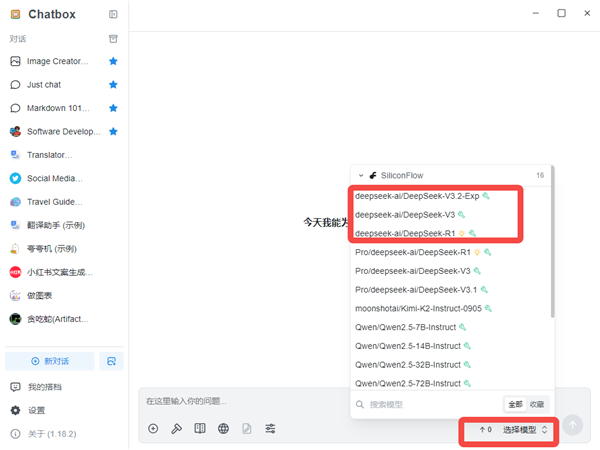Switch to the 全部 tab in model picker

515,404
